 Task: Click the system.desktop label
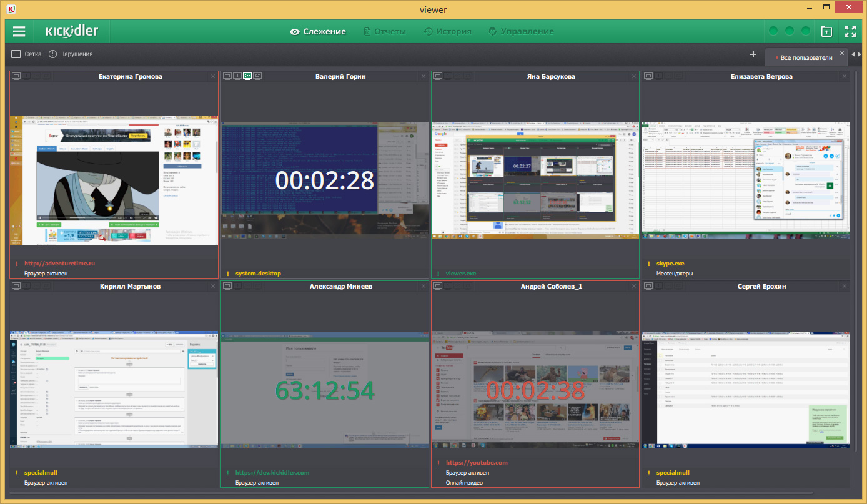[258, 274]
